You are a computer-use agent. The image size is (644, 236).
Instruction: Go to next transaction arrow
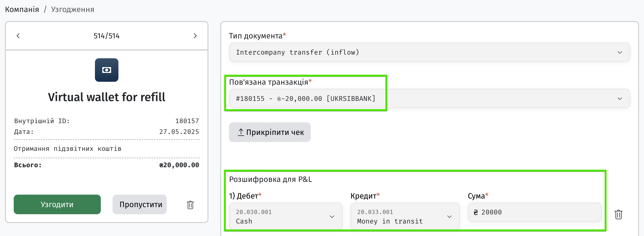point(195,36)
